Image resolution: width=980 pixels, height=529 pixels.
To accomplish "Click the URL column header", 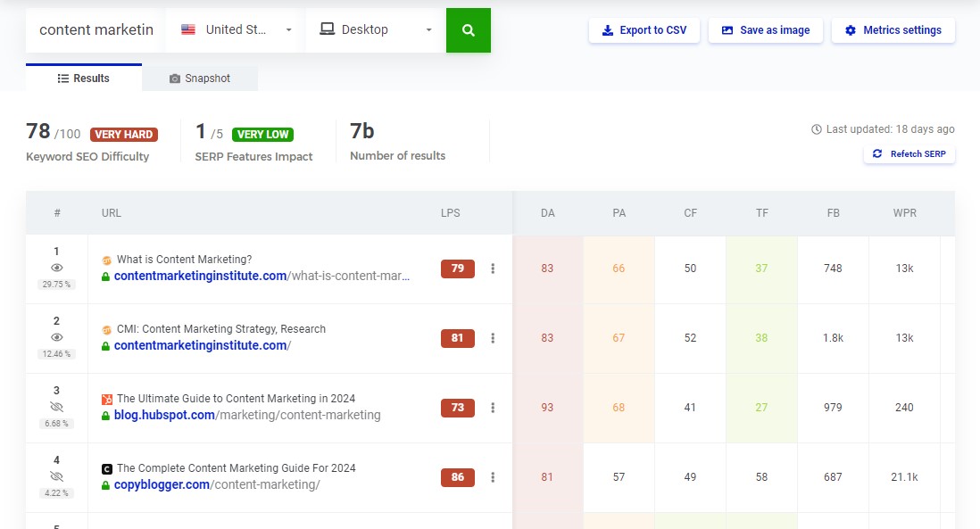I will tap(112, 213).
